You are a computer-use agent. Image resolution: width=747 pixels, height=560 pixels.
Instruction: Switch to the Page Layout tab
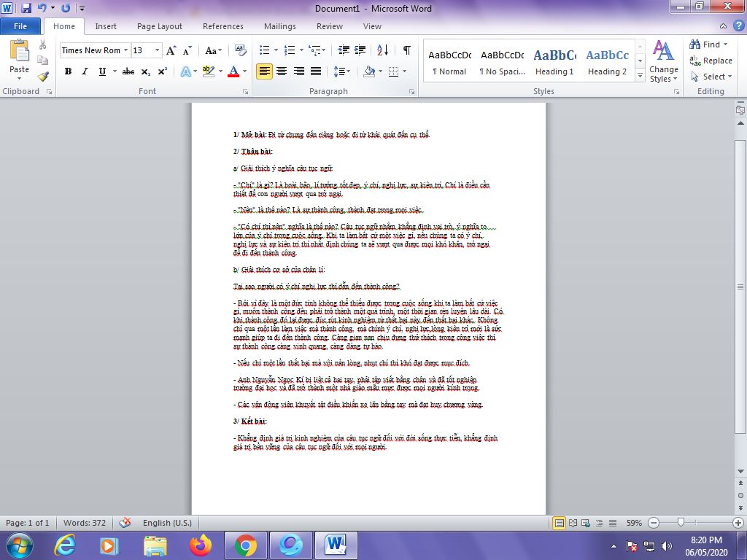(x=160, y=26)
